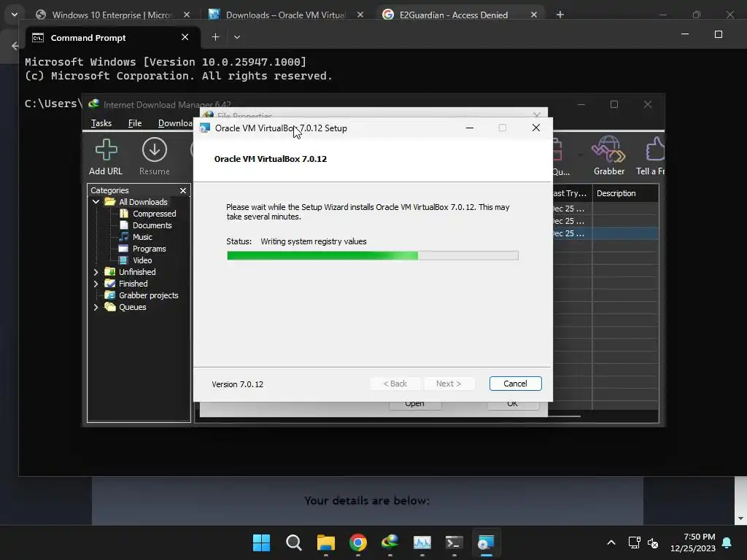
Task: Click the muted volume tray icon
Action: (x=653, y=542)
